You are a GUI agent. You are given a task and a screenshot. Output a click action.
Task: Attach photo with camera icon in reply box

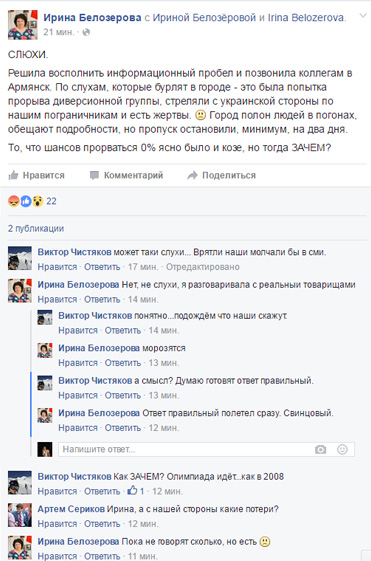click(320, 449)
